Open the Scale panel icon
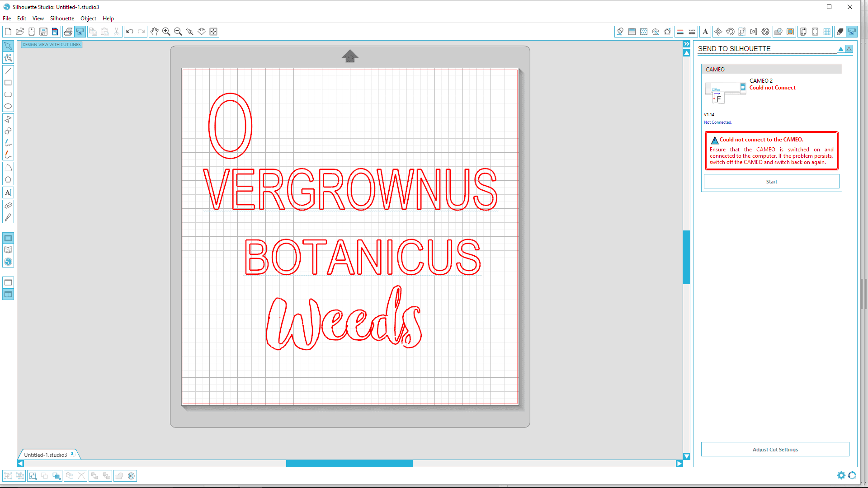The width and height of the screenshot is (868, 488). click(x=742, y=32)
